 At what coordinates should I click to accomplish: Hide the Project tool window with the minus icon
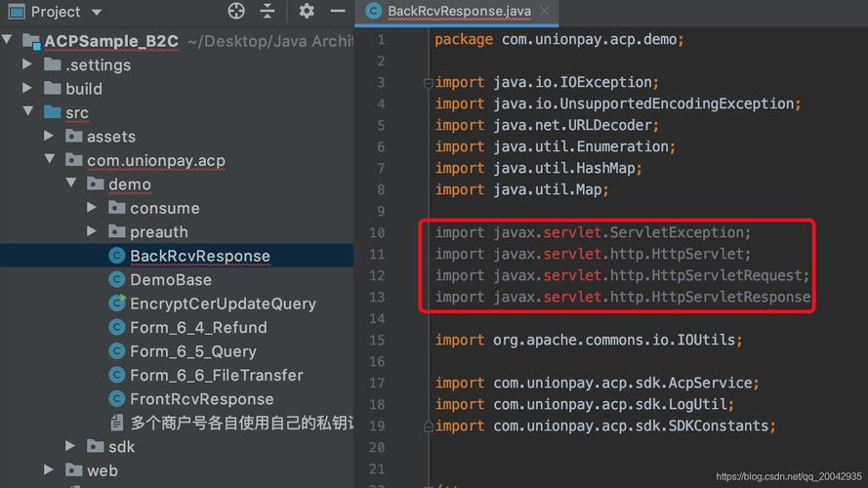338,12
